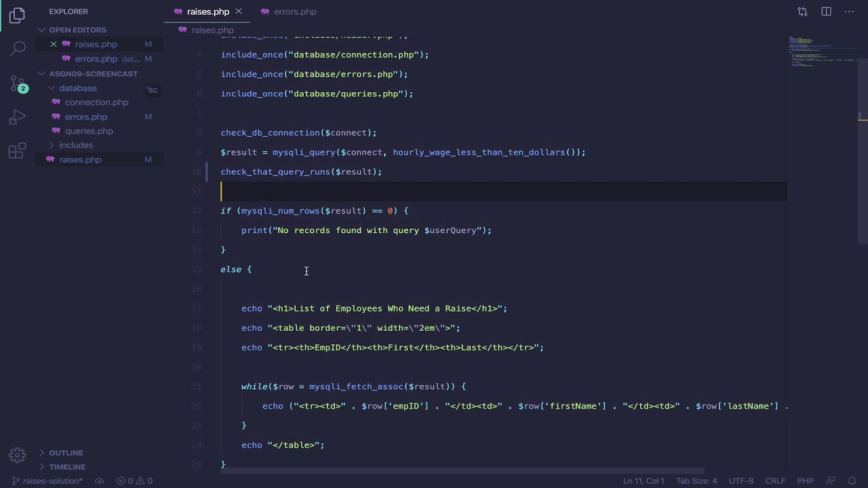868x488 pixels.
Task: Collapse the Open Editors section
Action: pos(77,30)
